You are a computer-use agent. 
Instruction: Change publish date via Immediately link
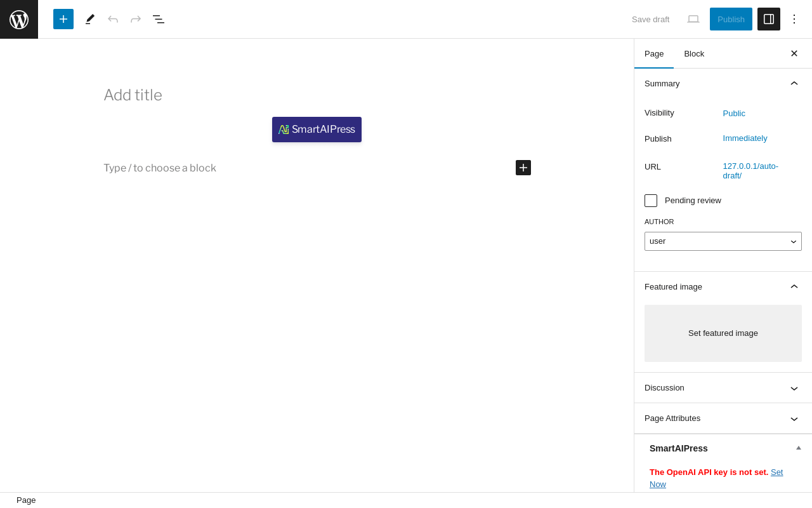coord(745,138)
